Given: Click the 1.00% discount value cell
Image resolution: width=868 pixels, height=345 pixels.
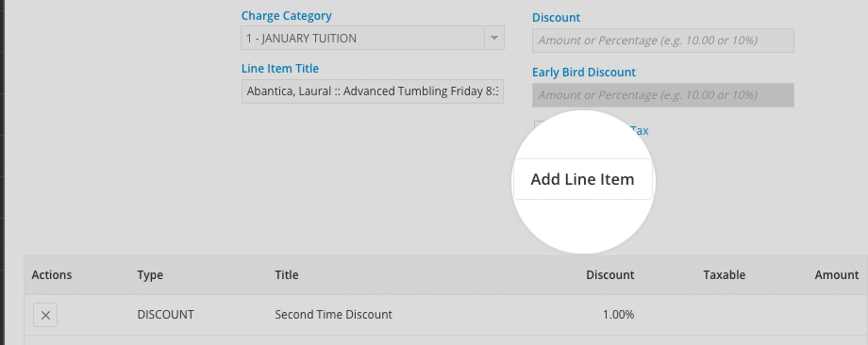Looking at the screenshot, I should coord(618,315).
